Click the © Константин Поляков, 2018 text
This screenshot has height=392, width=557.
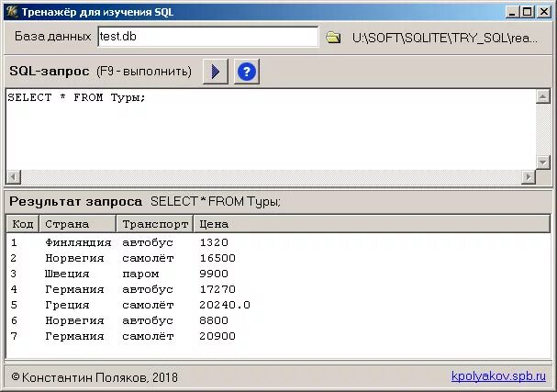click(95, 377)
